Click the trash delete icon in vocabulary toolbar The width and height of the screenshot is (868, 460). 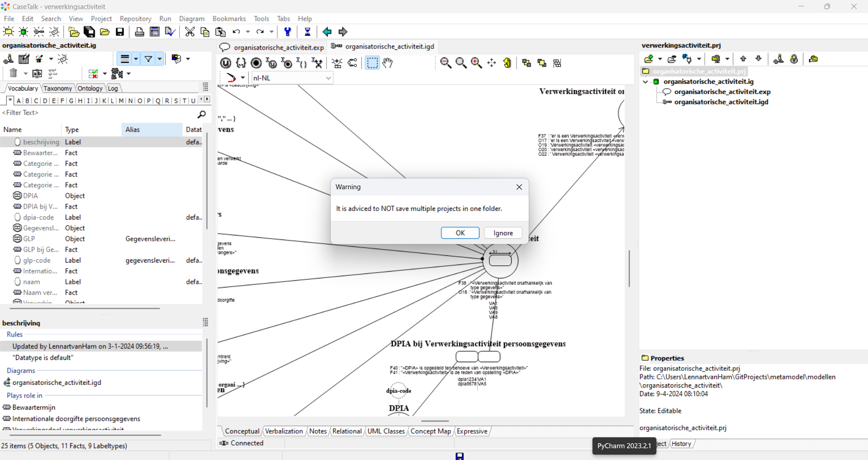click(x=13, y=73)
